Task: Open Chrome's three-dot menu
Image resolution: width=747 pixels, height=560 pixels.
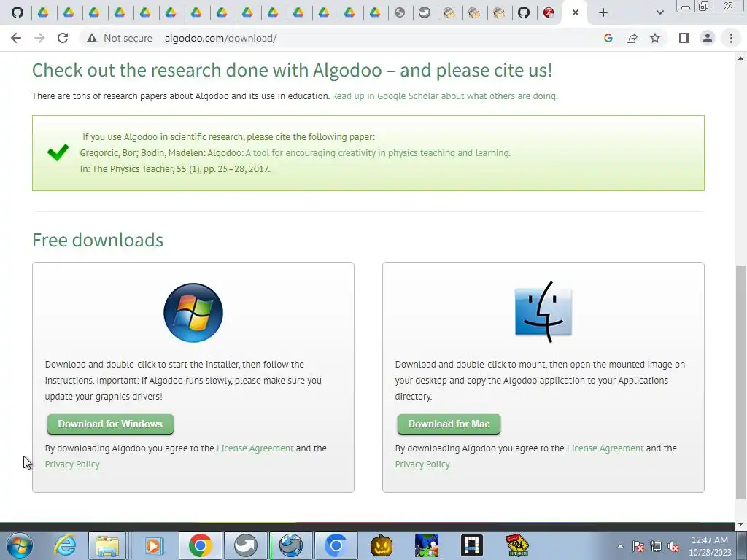Action: [x=731, y=38]
